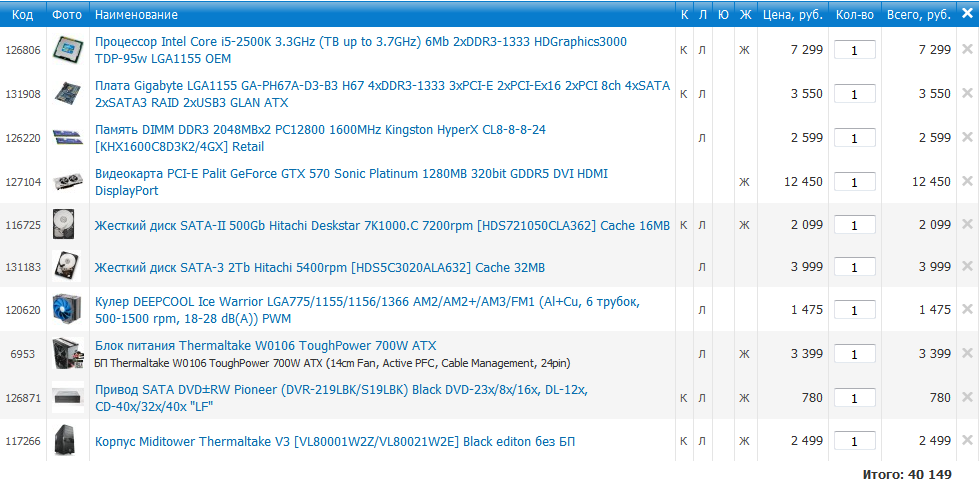Remove the DEEPCOOL Ice Warrior cooler row
979x496 pixels.
click(967, 309)
